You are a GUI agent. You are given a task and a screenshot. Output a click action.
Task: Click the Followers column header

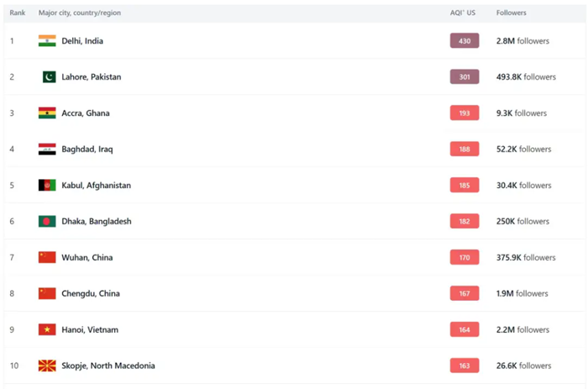point(512,13)
